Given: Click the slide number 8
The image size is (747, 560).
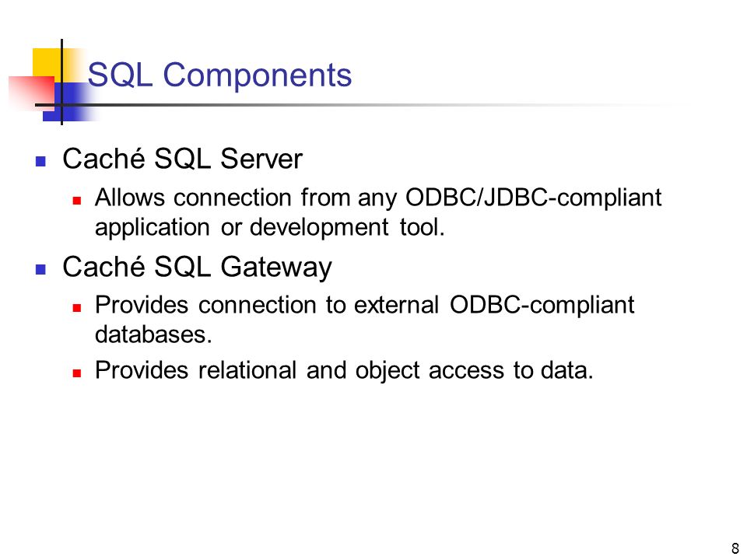Looking at the screenshot, I should click(x=735, y=548).
